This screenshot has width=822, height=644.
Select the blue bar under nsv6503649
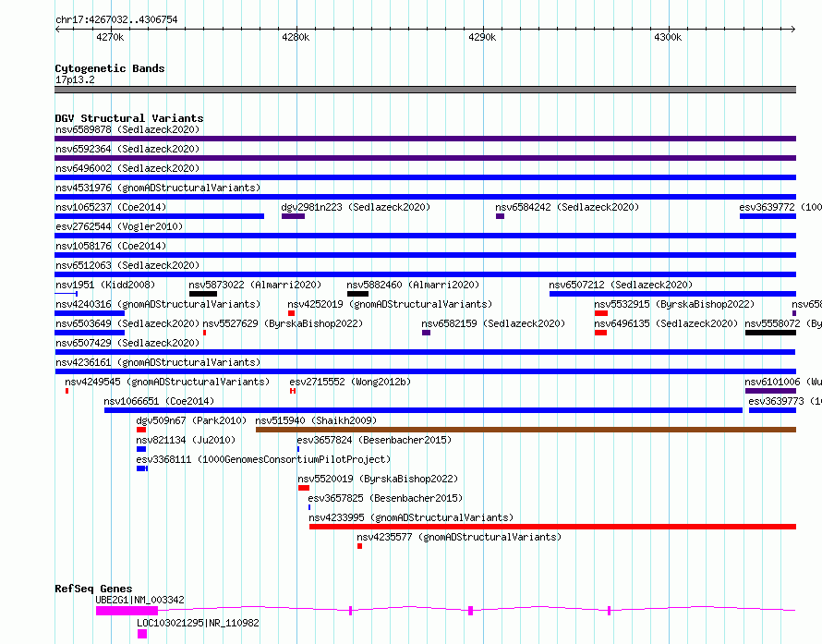click(x=90, y=333)
